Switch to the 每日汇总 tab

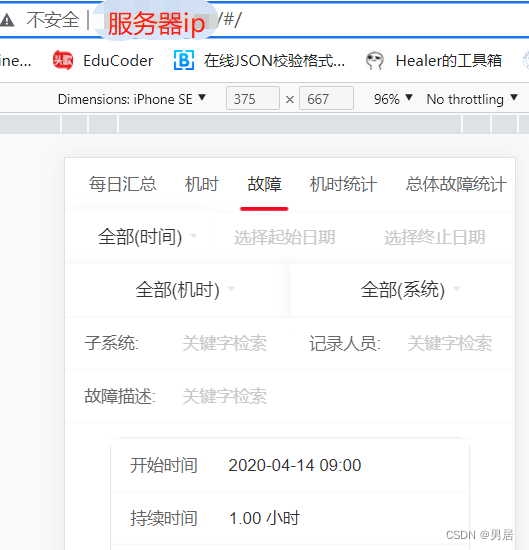point(122,184)
